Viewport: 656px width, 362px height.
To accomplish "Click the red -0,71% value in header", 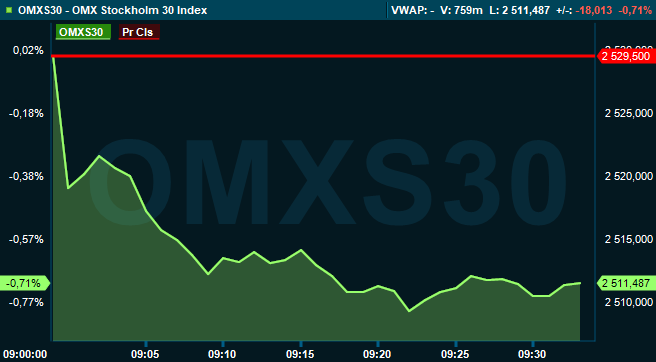I will (635, 10).
